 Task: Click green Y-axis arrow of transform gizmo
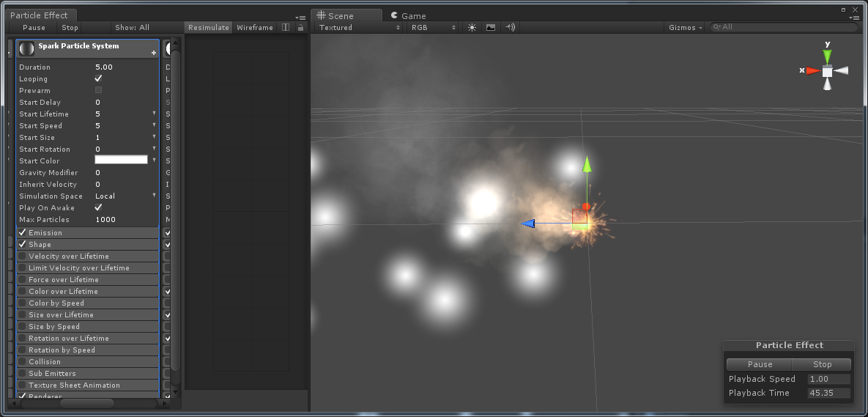pyautogui.click(x=587, y=165)
